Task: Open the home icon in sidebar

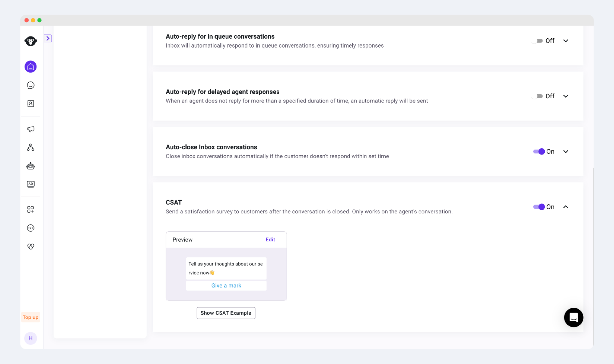Action: pos(31,67)
